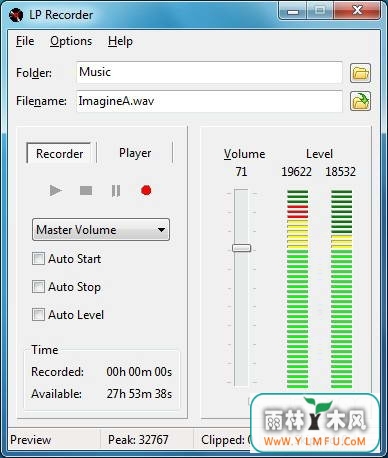Click the LP Recorder vinyl title icon
Image resolution: width=388 pixels, height=458 pixels.
(16, 15)
